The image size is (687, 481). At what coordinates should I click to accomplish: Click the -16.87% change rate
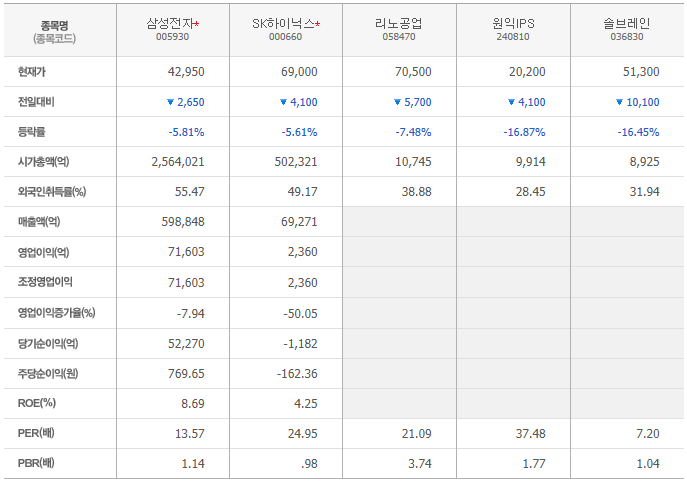(x=524, y=132)
